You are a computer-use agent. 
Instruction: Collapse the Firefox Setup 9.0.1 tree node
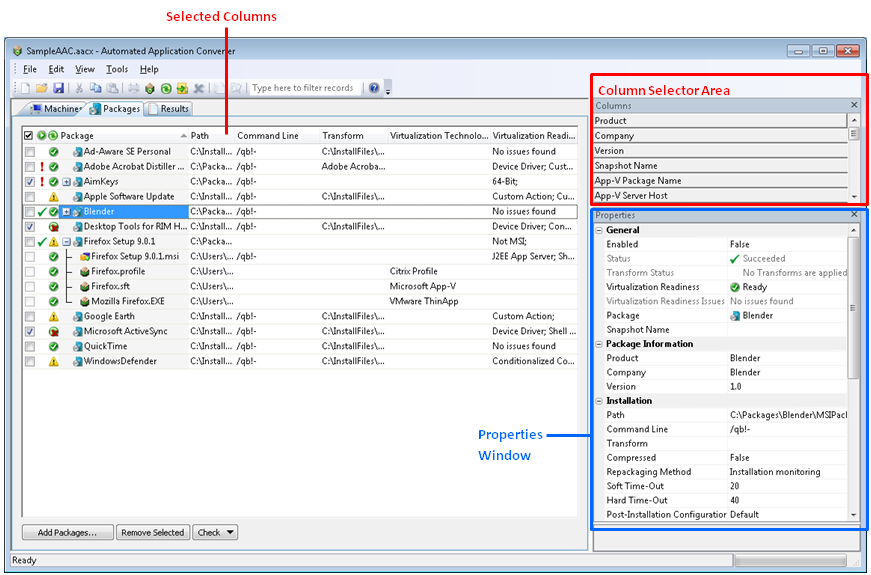pos(66,241)
